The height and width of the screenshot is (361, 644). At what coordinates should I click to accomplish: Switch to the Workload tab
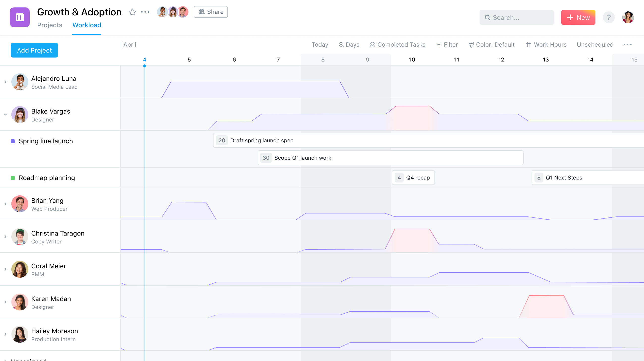tap(87, 25)
